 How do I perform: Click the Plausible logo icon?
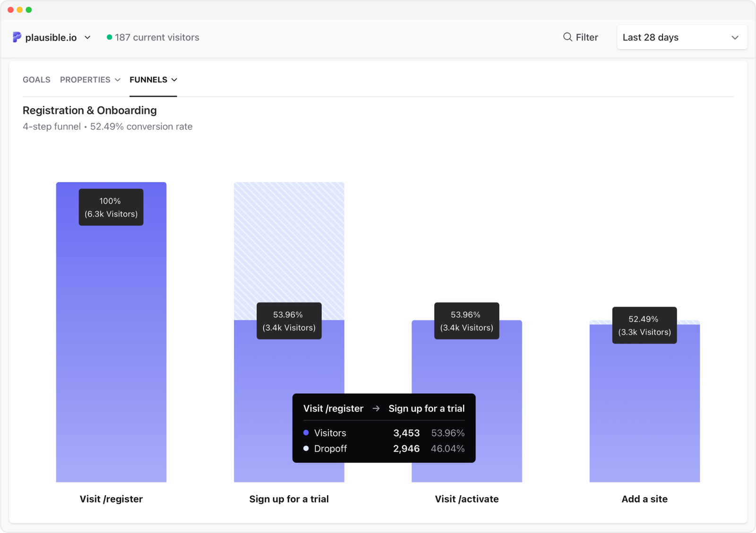(x=17, y=37)
